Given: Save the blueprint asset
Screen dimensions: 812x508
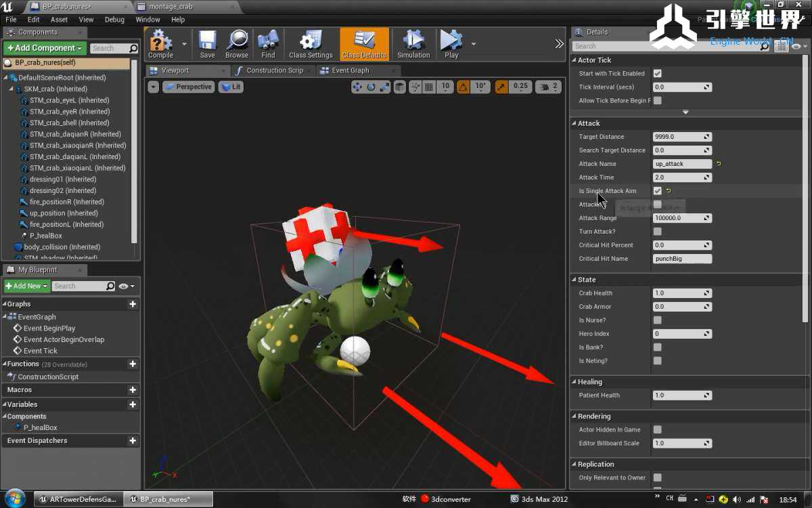Looking at the screenshot, I should [x=207, y=44].
